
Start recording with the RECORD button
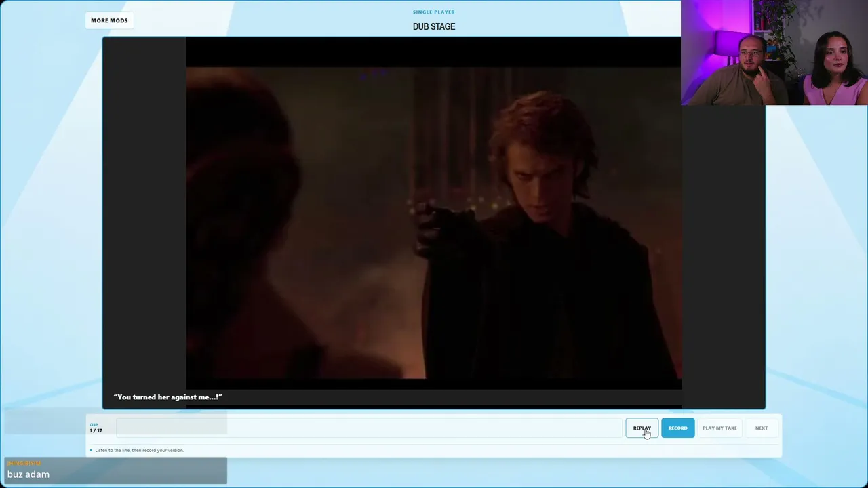pos(677,428)
